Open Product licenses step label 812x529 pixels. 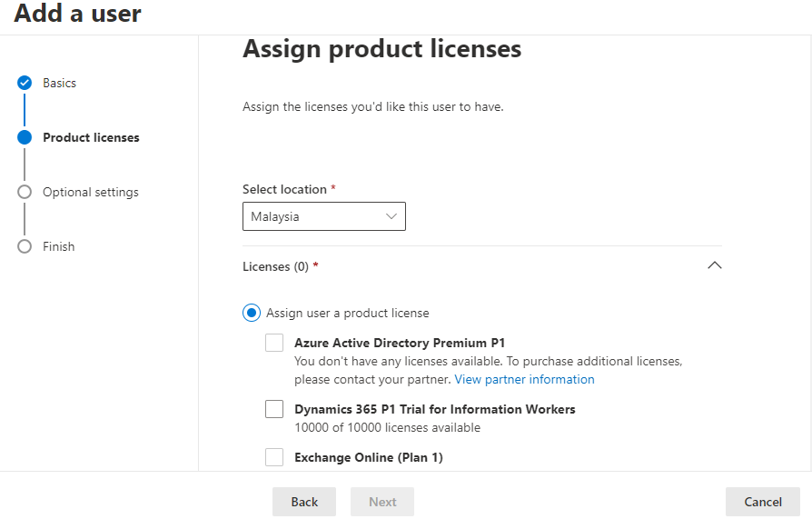click(91, 137)
